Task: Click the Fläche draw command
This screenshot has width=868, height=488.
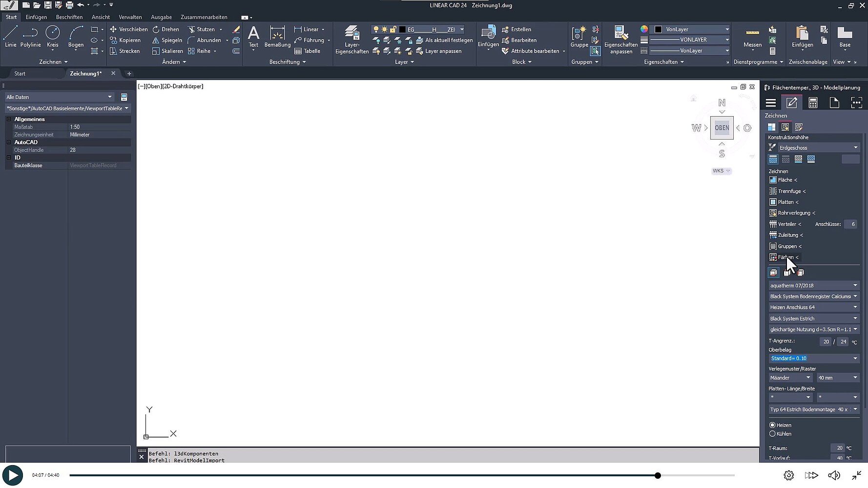Action: tap(784, 180)
